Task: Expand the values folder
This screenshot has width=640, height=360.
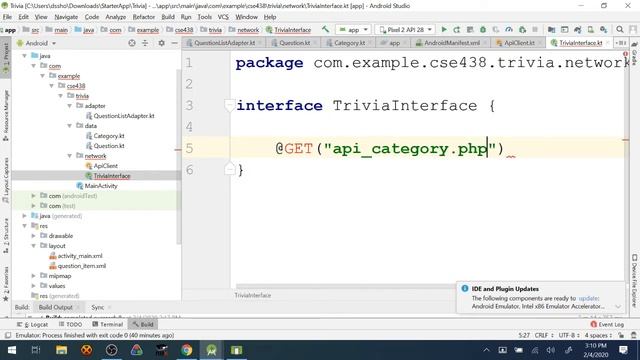Action: (34, 286)
